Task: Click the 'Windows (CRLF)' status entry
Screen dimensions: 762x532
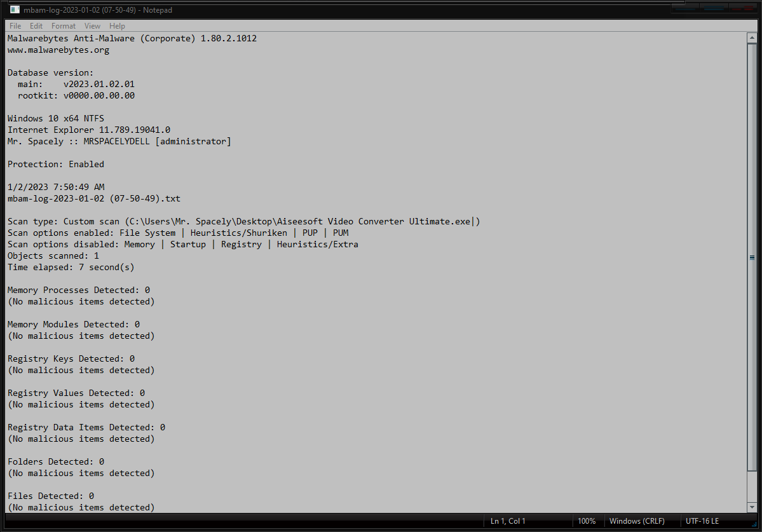Action: [x=637, y=521]
